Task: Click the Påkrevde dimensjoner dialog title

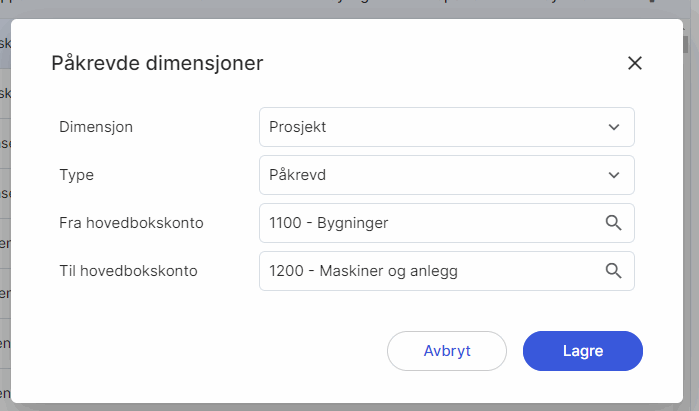Action: point(157,64)
